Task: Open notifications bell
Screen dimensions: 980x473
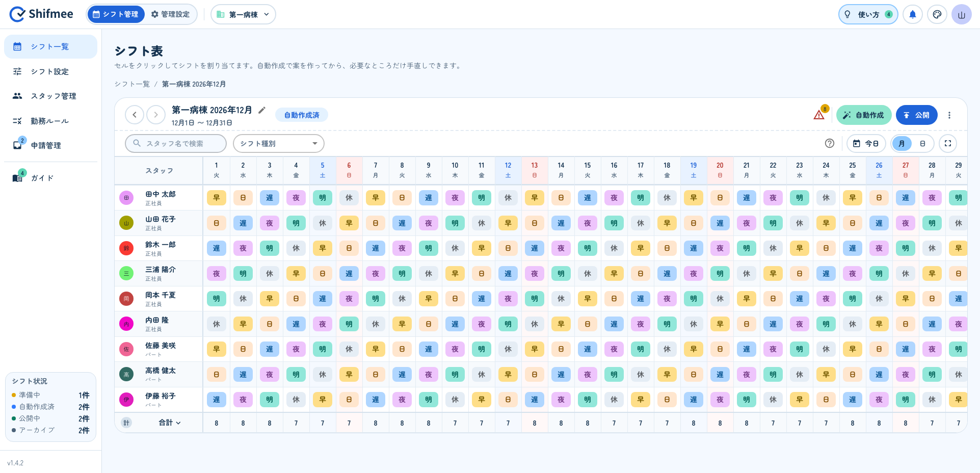Action: [913, 14]
